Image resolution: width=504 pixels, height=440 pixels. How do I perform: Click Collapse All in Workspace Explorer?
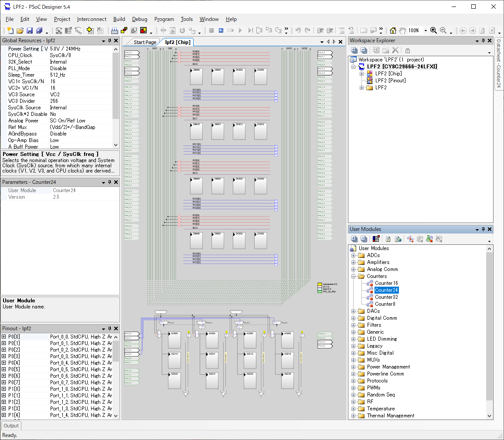click(364, 51)
